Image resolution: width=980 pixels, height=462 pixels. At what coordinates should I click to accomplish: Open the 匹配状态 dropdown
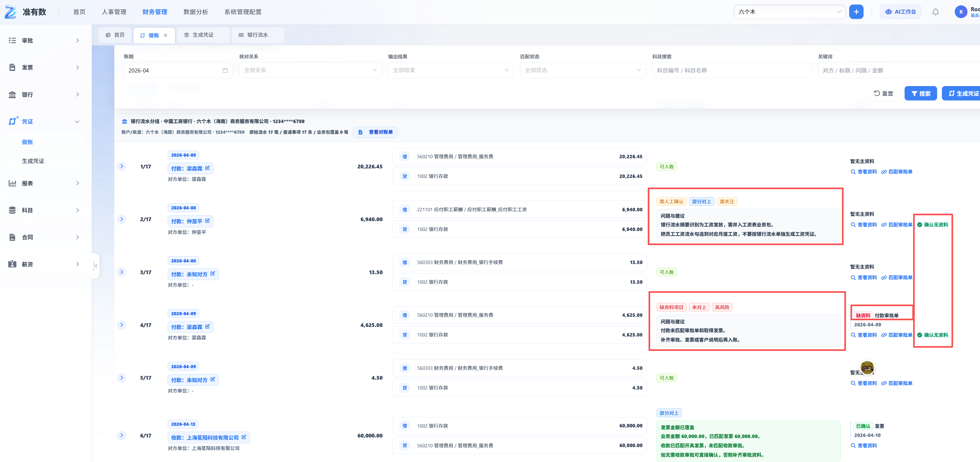[582, 70]
